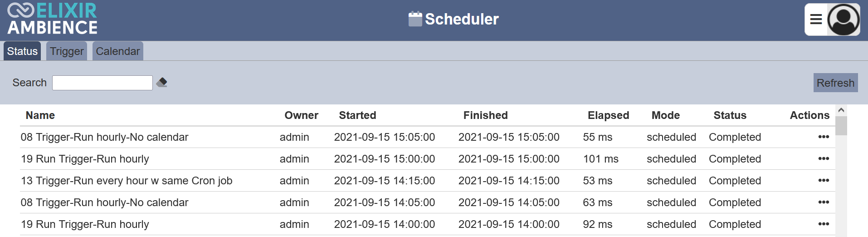Click the Elixir Ambience logo

[53, 19]
